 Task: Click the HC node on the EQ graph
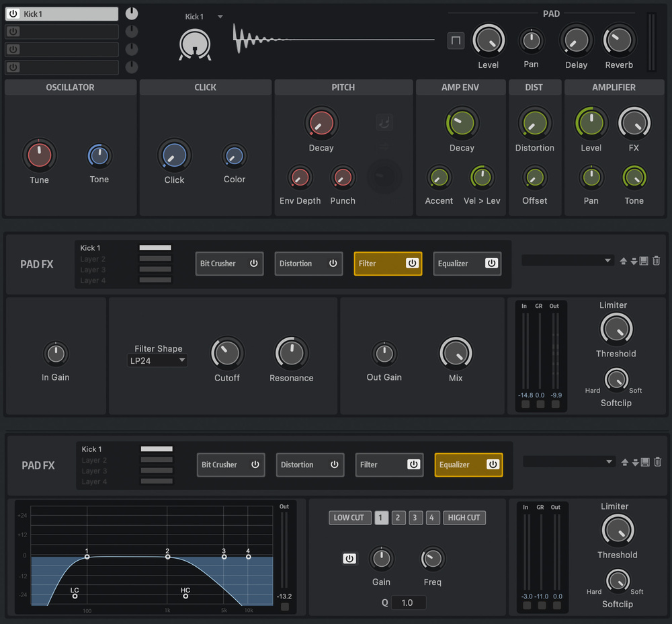185,596
